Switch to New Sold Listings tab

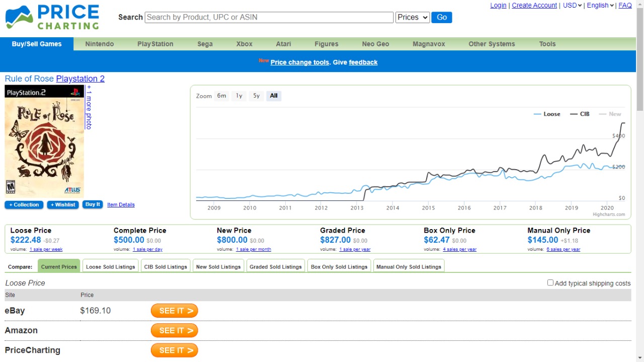coord(218,266)
